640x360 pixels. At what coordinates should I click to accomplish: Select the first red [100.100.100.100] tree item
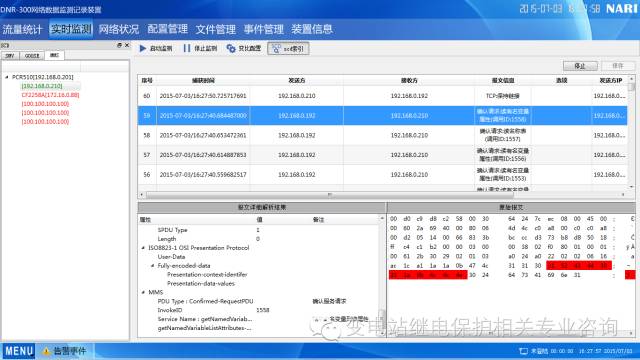(45, 104)
